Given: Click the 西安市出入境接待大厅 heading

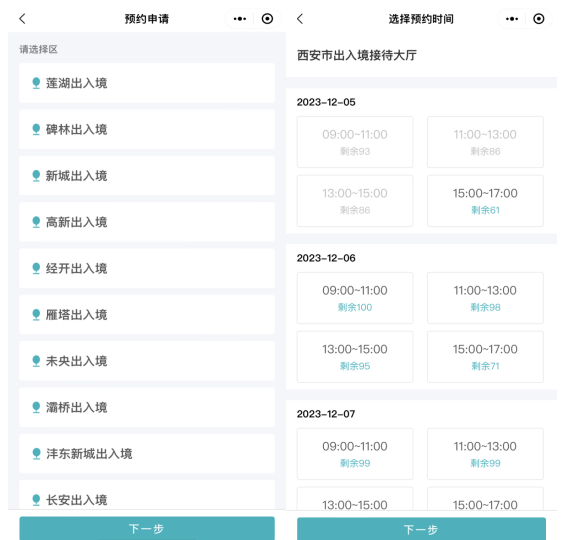Looking at the screenshot, I should point(357,55).
